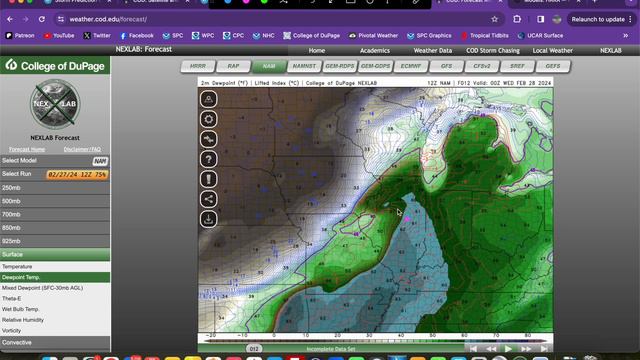Open YouTube bookmark
Image resolution: width=640 pixels, height=360 pixels.
pyautogui.click(x=59, y=36)
